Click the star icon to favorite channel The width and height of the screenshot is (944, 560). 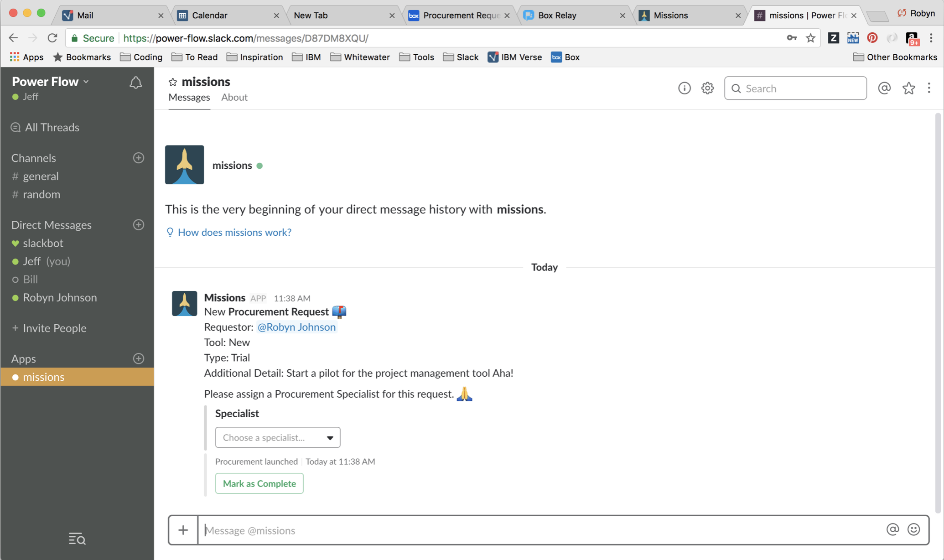[x=172, y=81]
